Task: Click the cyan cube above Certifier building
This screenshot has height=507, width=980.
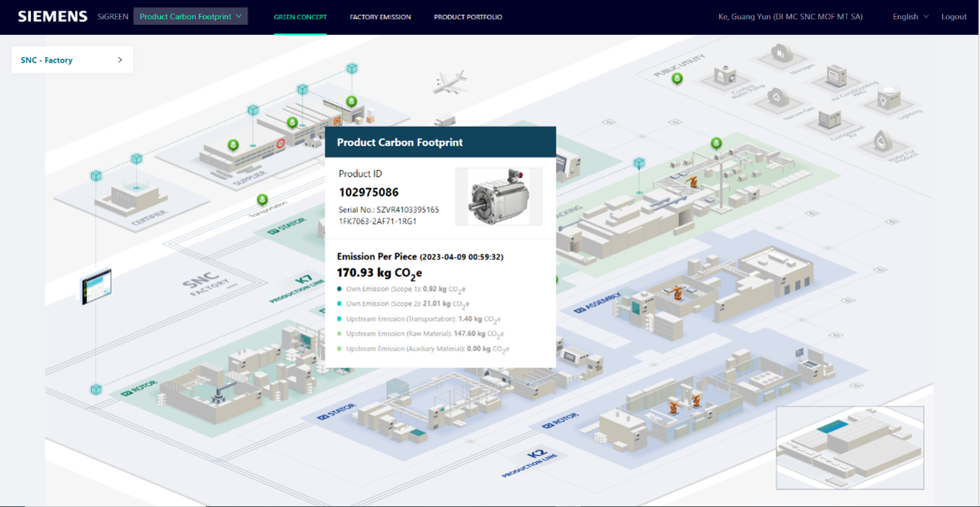Action: pyautogui.click(x=136, y=159)
